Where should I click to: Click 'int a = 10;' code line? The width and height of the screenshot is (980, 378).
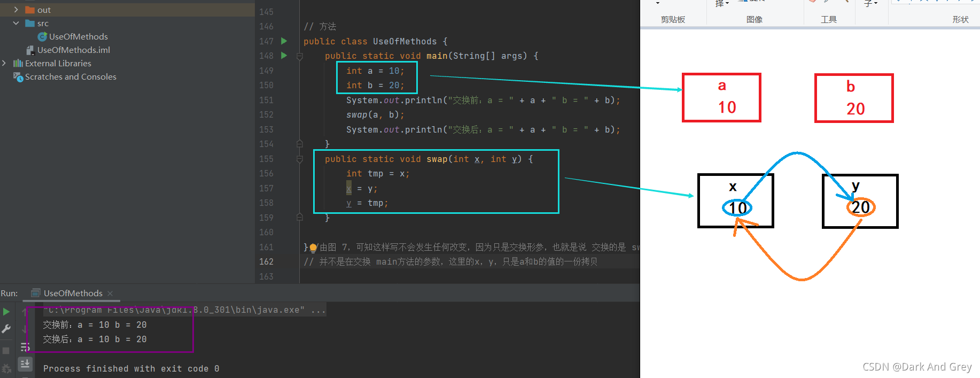tap(375, 71)
